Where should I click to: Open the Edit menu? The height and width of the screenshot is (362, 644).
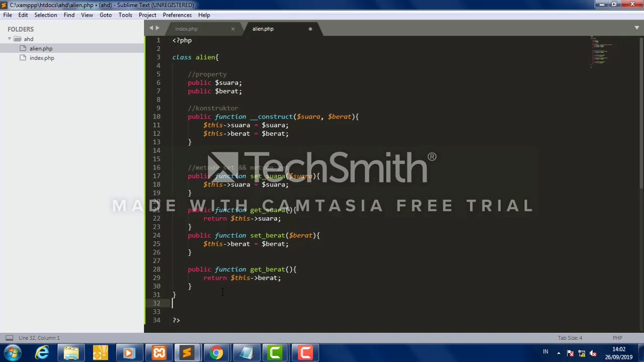click(23, 15)
